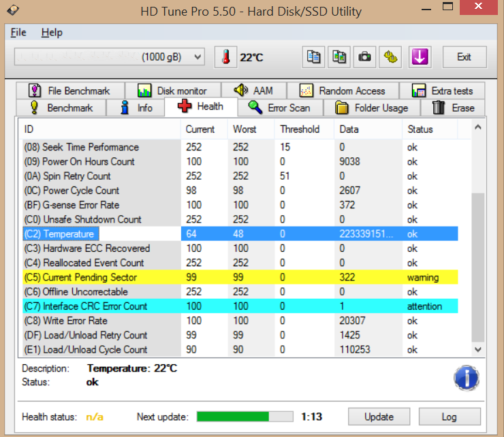
Task: Open the File menu
Action: [x=18, y=33]
